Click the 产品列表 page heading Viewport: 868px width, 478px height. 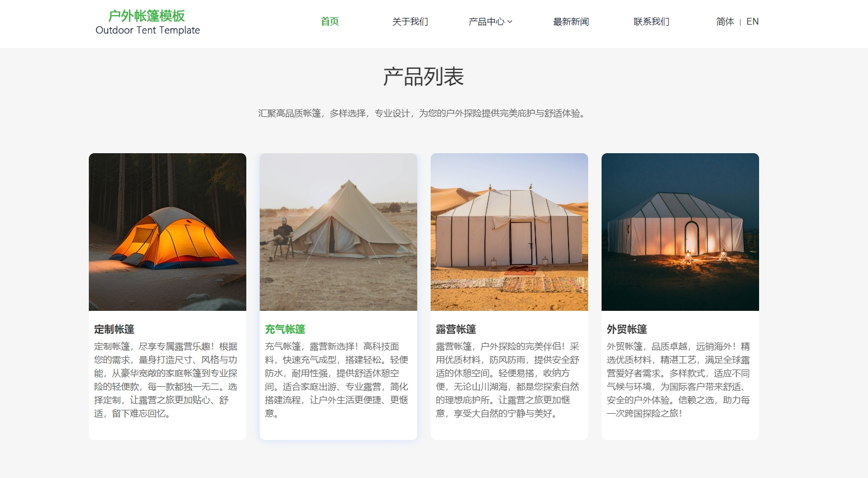pyautogui.click(x=423, y=77)
